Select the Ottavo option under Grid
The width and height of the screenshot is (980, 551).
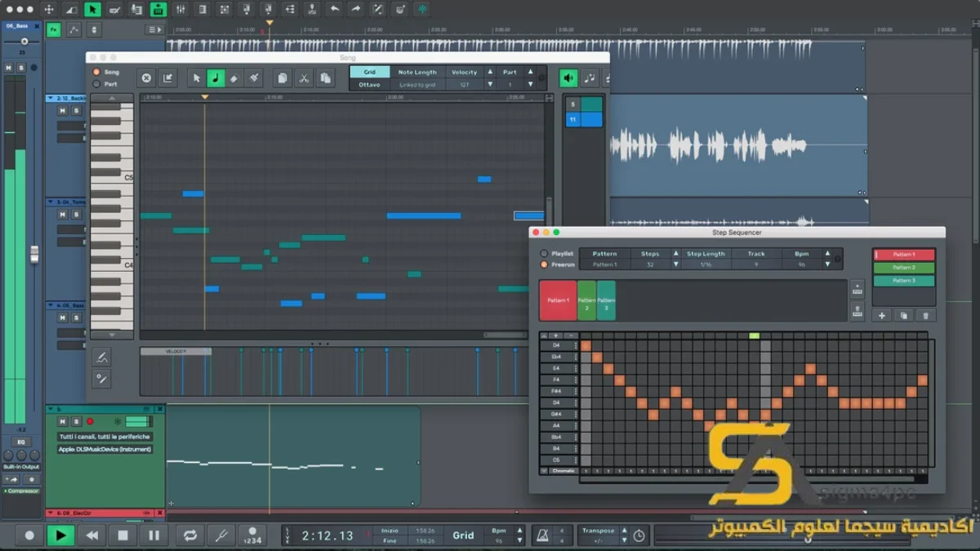coord(370,84)
